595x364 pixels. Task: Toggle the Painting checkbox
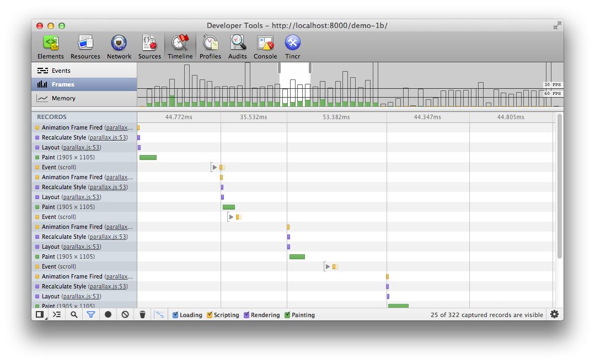click(x=287, y=315)
